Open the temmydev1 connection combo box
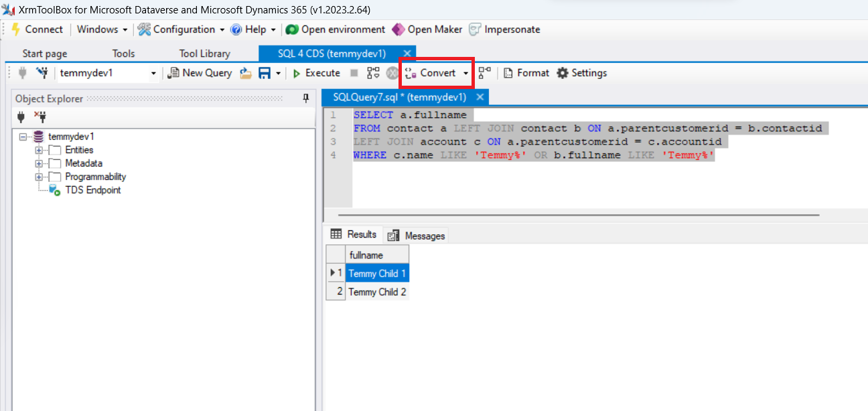The width and height of the screenshot is (868, 411). [108, 73]
